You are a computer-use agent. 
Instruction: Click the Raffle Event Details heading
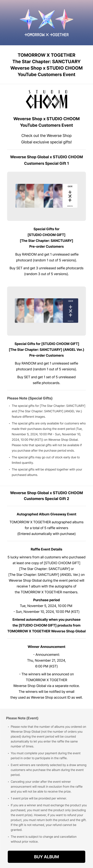[x=47, y=549]
